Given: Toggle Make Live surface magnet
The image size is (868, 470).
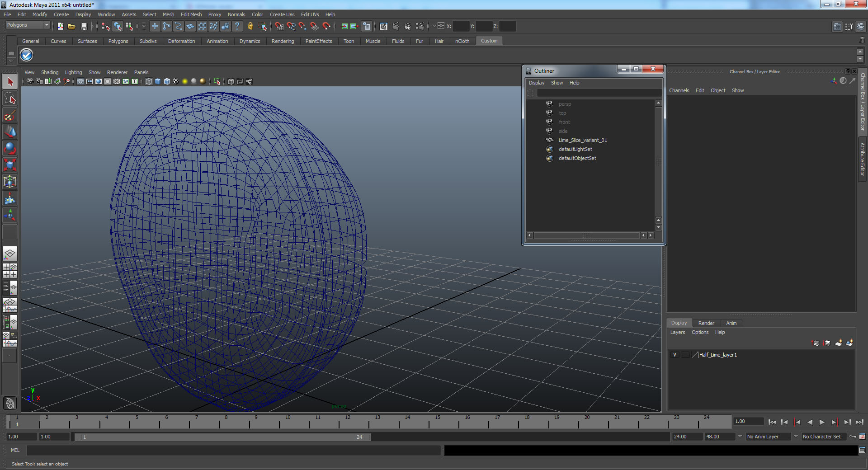Looking at the screenshot, I should pos(326,26).
